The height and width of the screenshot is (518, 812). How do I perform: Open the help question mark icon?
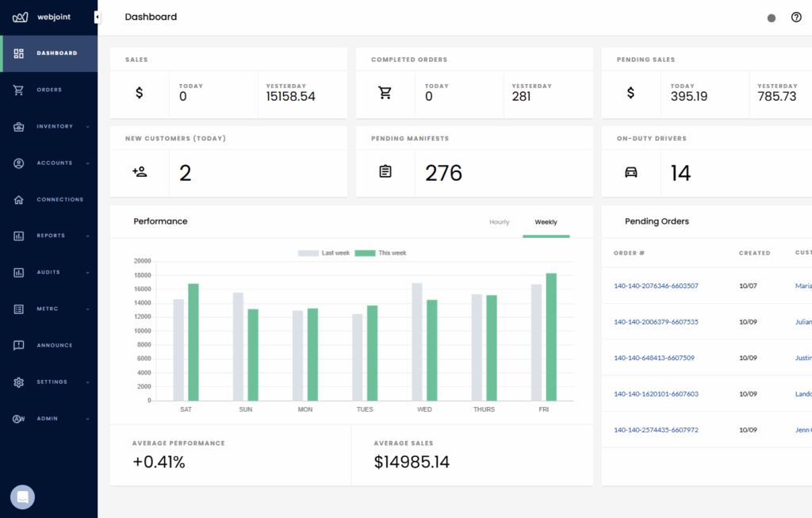[796, 17]
